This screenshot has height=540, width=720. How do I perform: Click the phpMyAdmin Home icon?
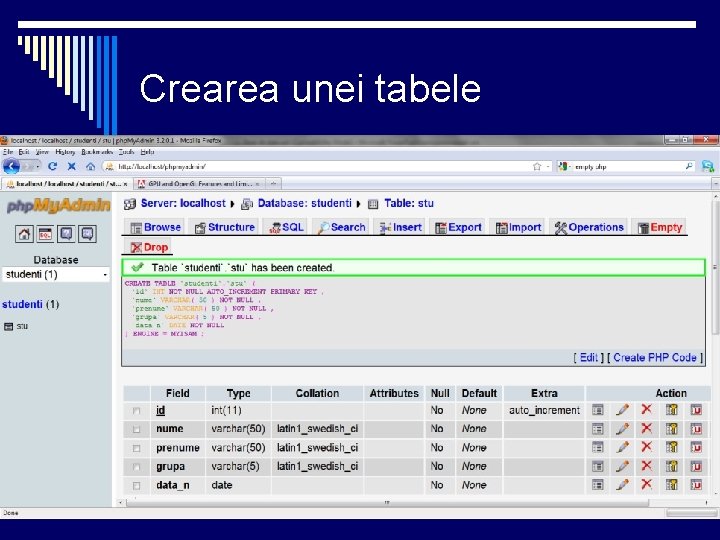24,234
